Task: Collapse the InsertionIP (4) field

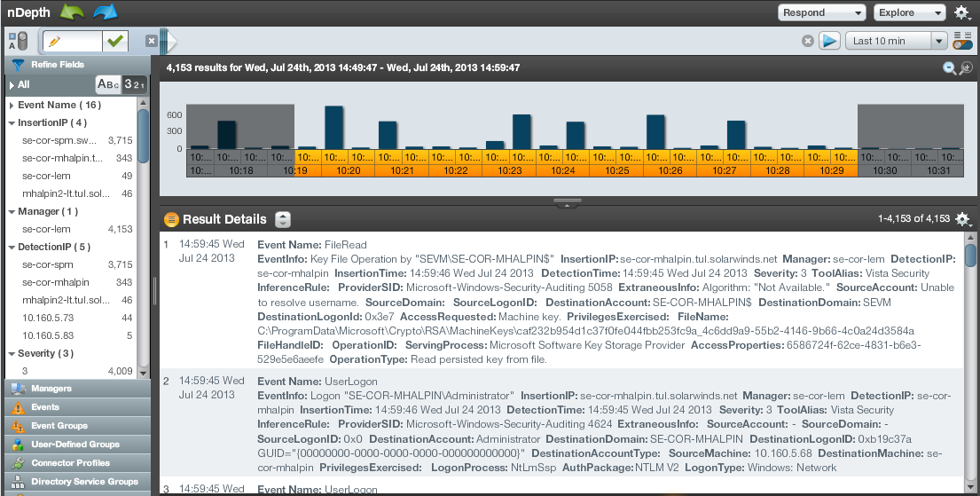Action: pos(12,123)
